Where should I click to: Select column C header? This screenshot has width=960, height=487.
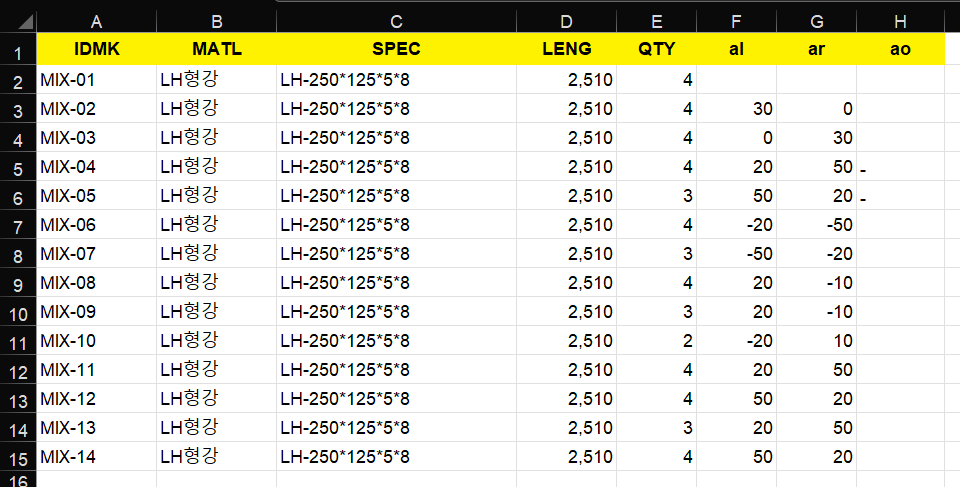(396, 21)
